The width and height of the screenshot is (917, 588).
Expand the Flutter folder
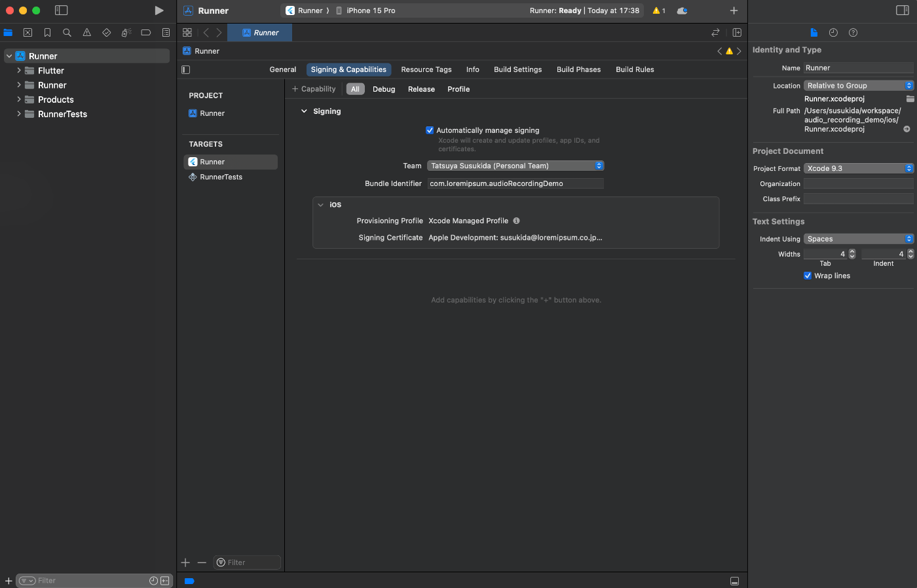coord(19,71)
